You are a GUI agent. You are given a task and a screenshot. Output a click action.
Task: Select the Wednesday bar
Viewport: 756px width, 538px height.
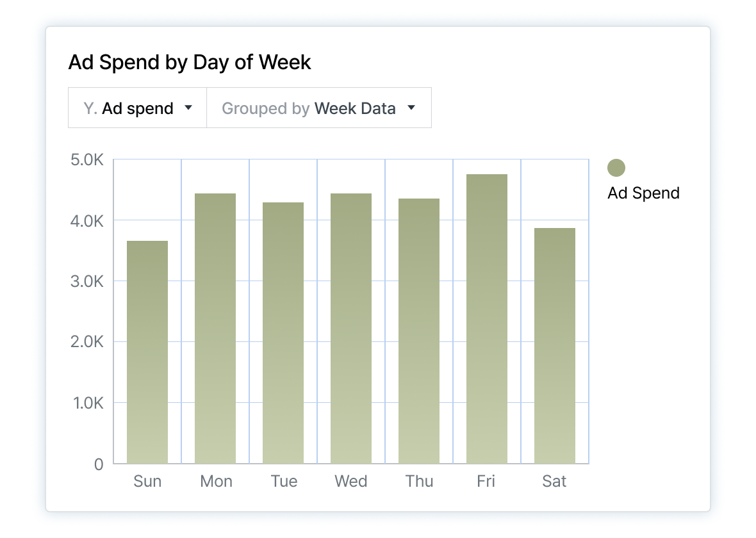click(351, 327)
